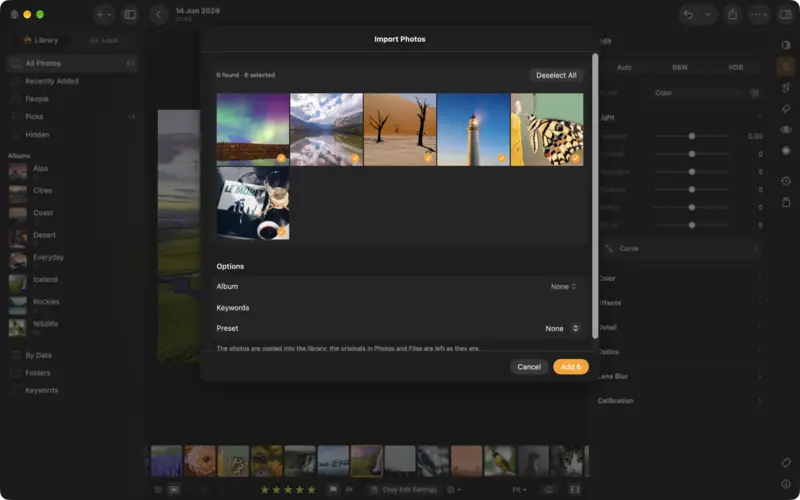Click the Curve section icon
800x500 pixels.
609,248
